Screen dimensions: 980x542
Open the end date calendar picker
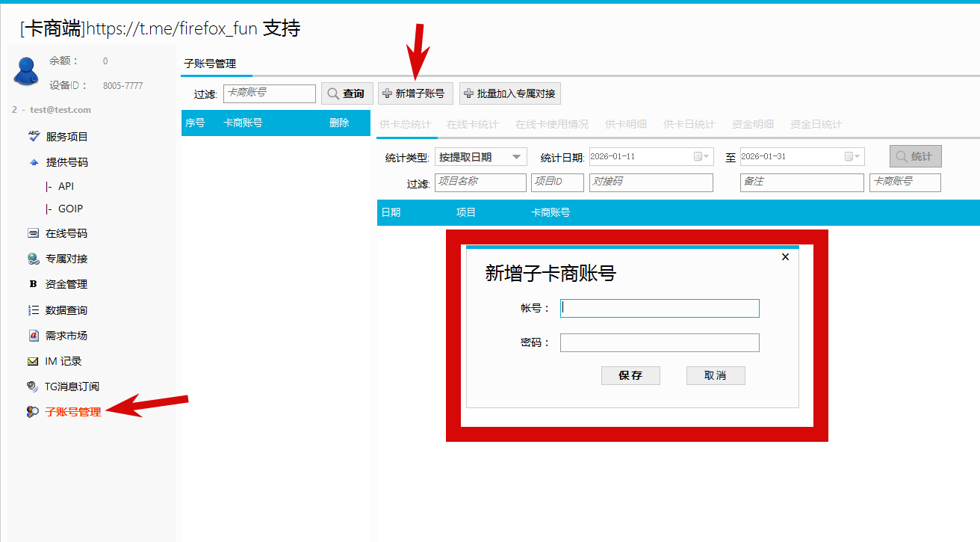point(853,156)
